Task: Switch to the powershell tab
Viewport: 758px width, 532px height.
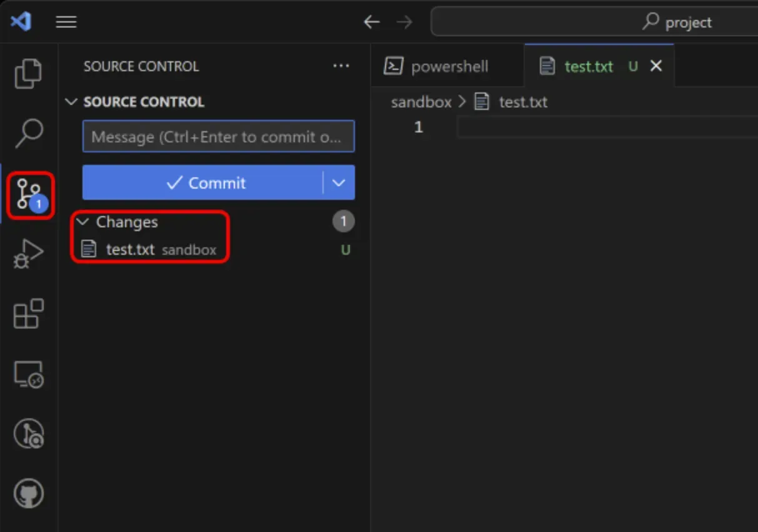Action: [x=449, y=66]
